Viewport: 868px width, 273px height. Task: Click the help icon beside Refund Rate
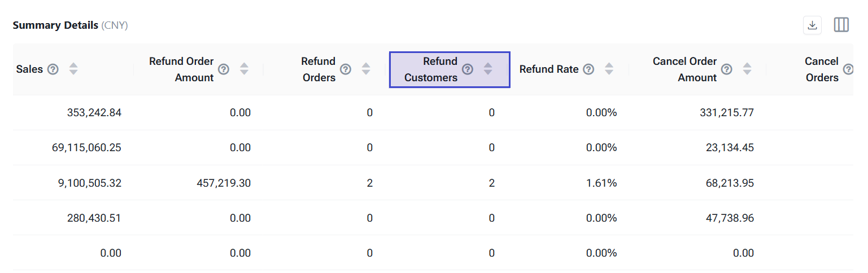coord(588,69)
